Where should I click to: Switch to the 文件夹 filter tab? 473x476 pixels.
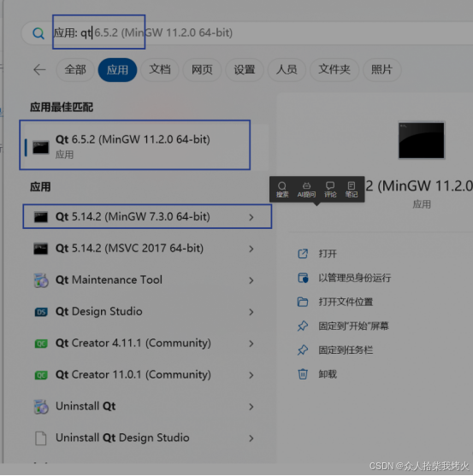(334, 70)
